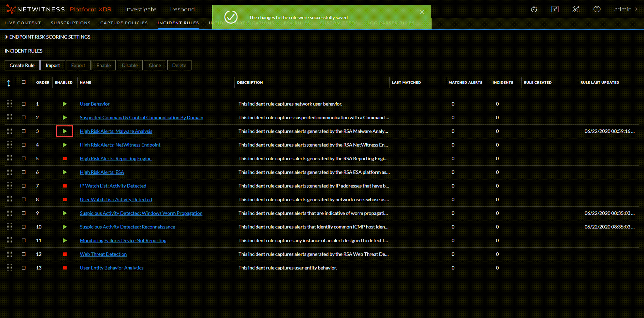644x318 pixels.
Task: Click the red disabled status icon for Web Threat Detection
Action: (x=65, y=254)
